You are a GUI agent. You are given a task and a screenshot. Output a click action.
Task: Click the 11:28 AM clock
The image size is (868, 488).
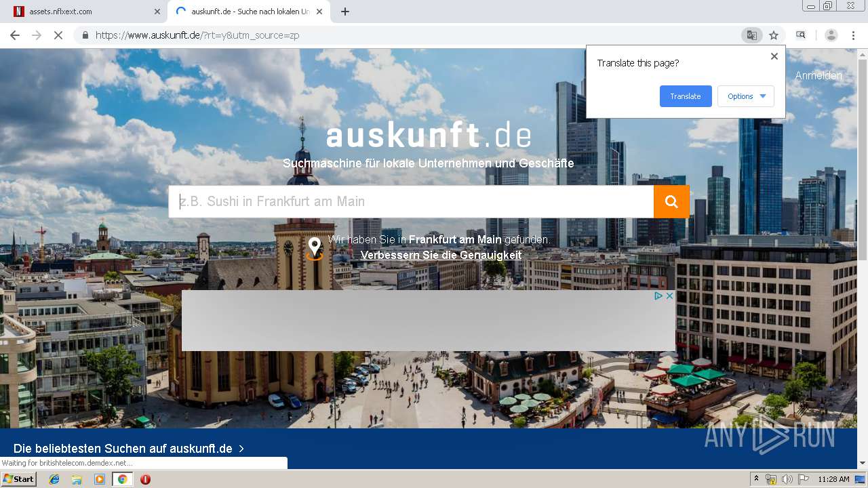(833, 479)
